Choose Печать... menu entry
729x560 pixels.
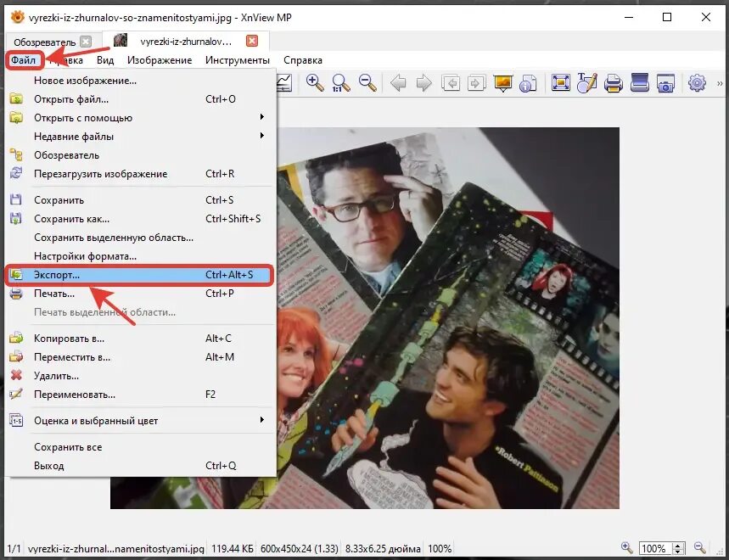point(139,294)
